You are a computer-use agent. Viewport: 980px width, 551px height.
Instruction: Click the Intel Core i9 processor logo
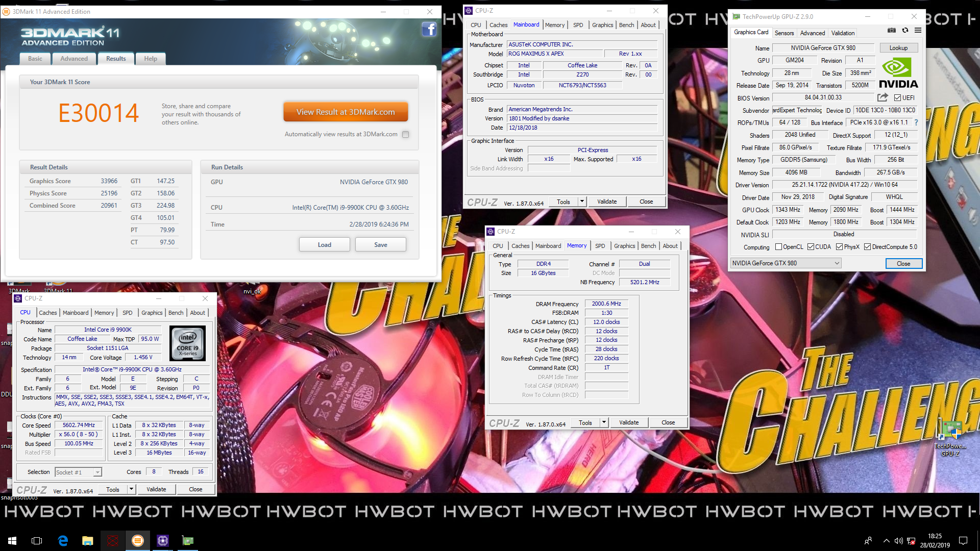click(x=187, y=343)
